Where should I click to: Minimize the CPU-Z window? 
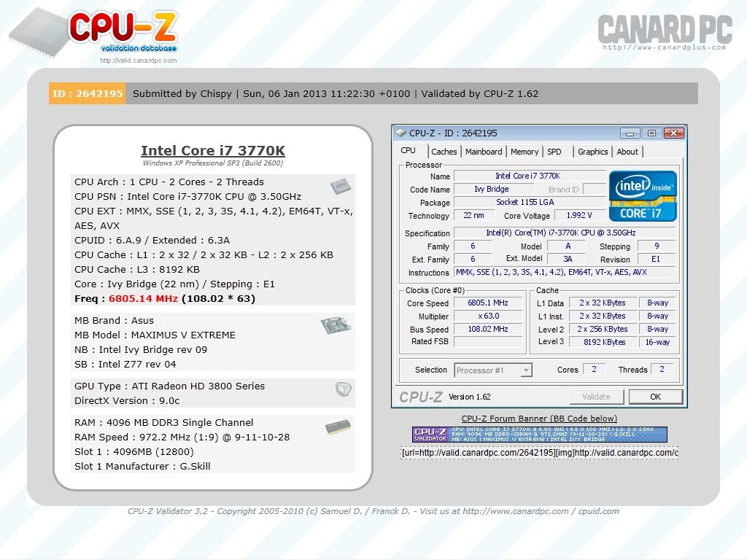pos(630,133)
